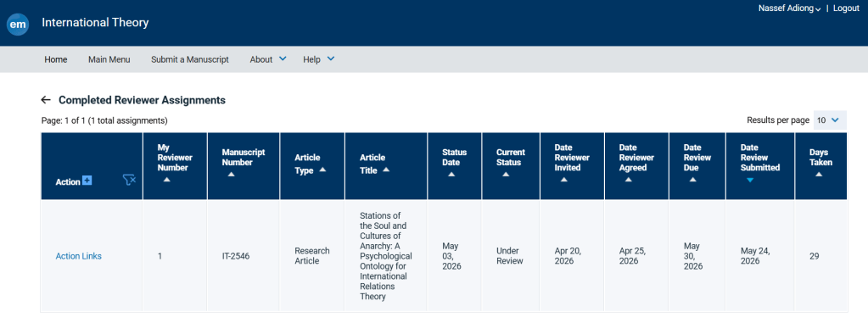
Task: Sort by Date Review Submitted blue arrow
Action: [750, 180]
